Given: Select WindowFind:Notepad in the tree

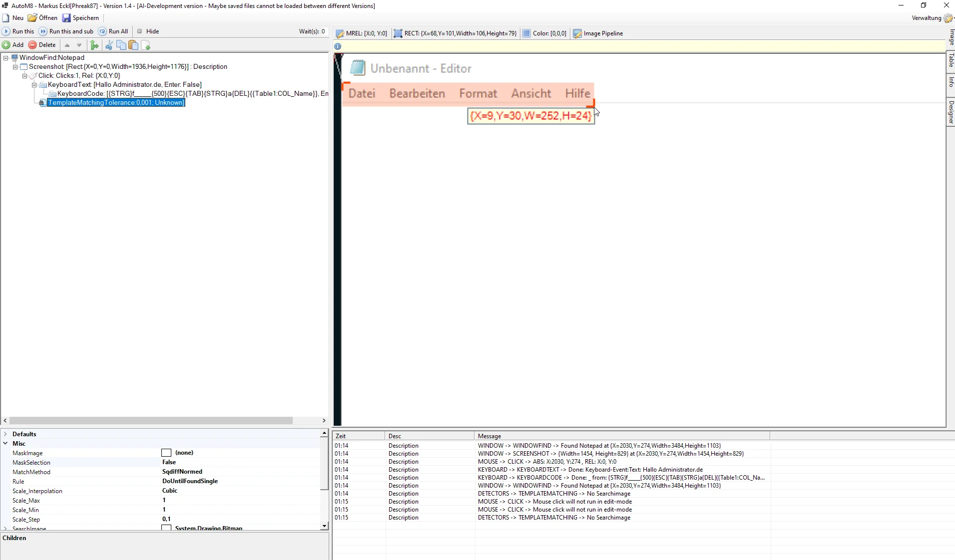Looking at the screenshot, I should 52,58.
